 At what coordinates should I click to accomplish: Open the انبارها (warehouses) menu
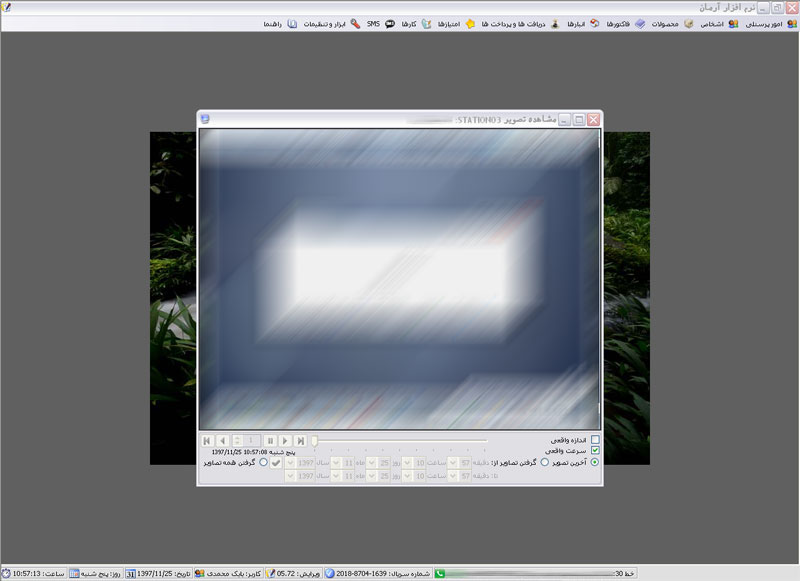pos(584,24)
